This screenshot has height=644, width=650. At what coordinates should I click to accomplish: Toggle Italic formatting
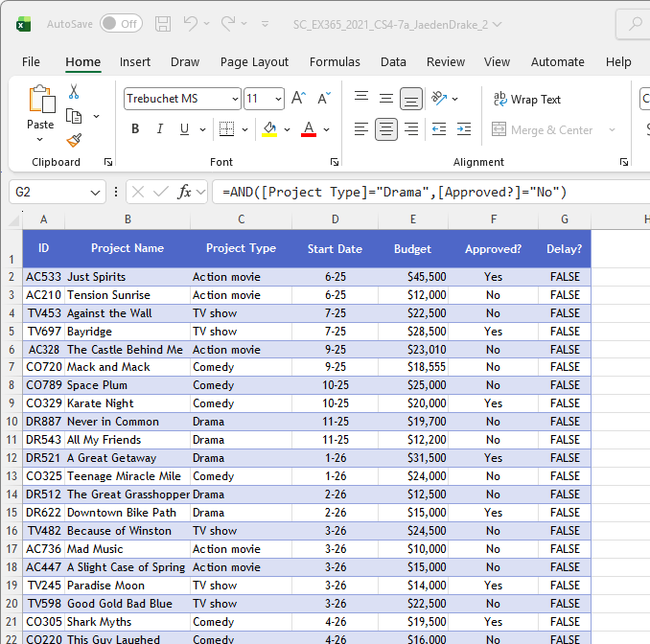coord(160,129)
